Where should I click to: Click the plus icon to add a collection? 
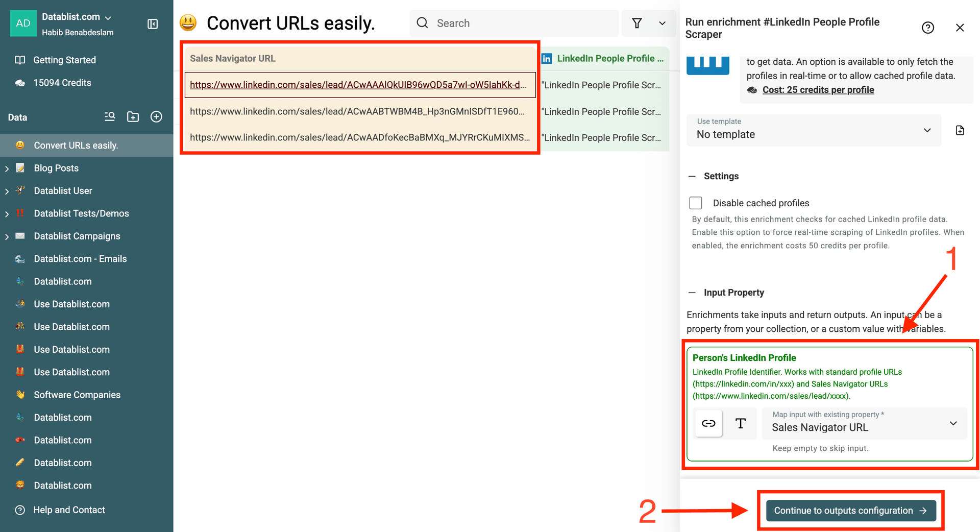[x=156, y=117]
